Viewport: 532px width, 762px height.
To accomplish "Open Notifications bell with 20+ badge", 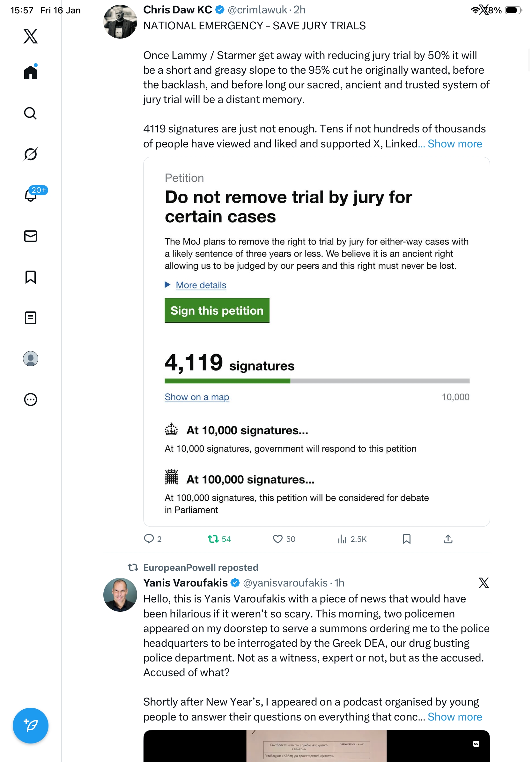I will point(31,195).
